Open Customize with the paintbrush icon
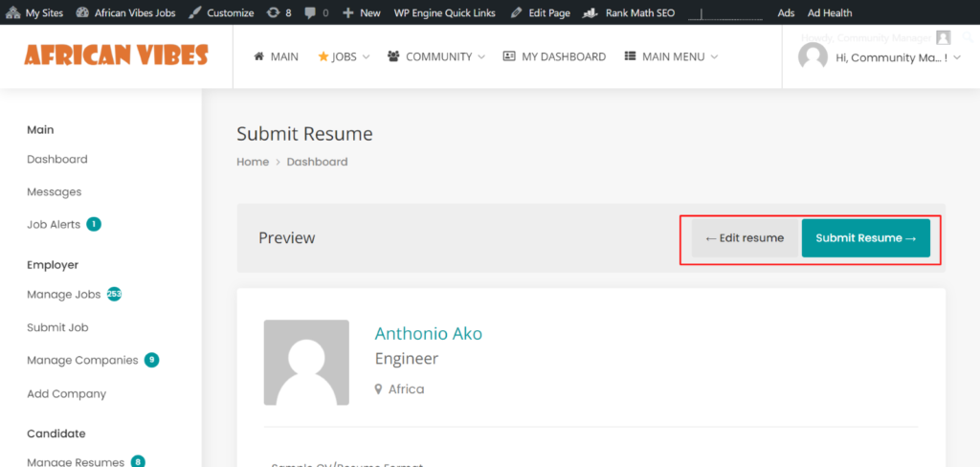Viewport: 980px width, 467px height. tap(195, 12)
